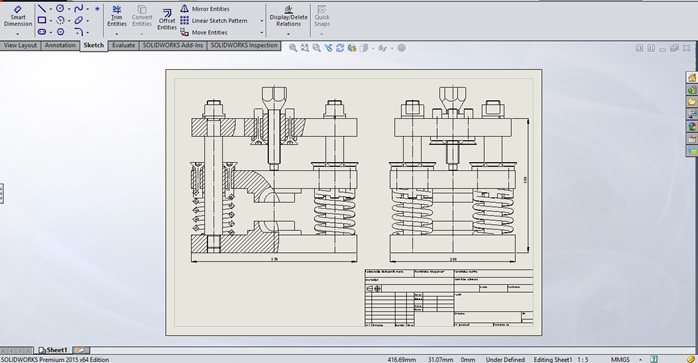Expand the Linear Sketch Pattern dropdown
The height and width of the screenshot is (363, 698).
coord(261,20)
